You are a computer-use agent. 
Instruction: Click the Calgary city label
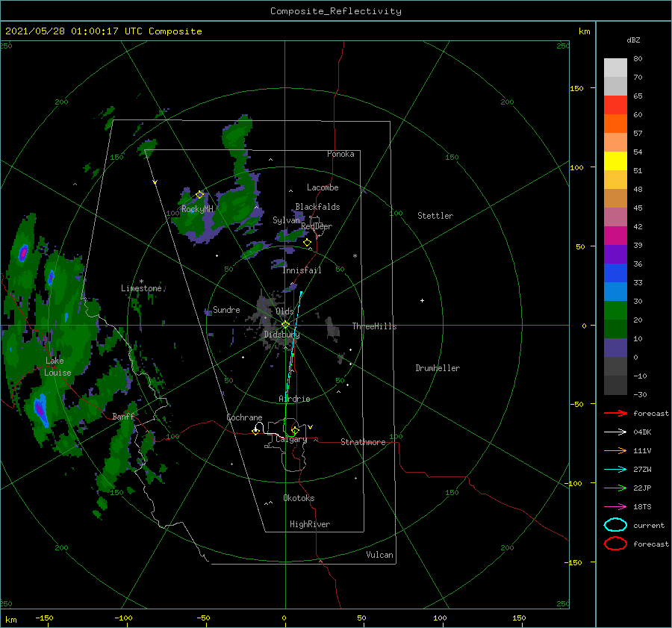[x=291, y=439]
